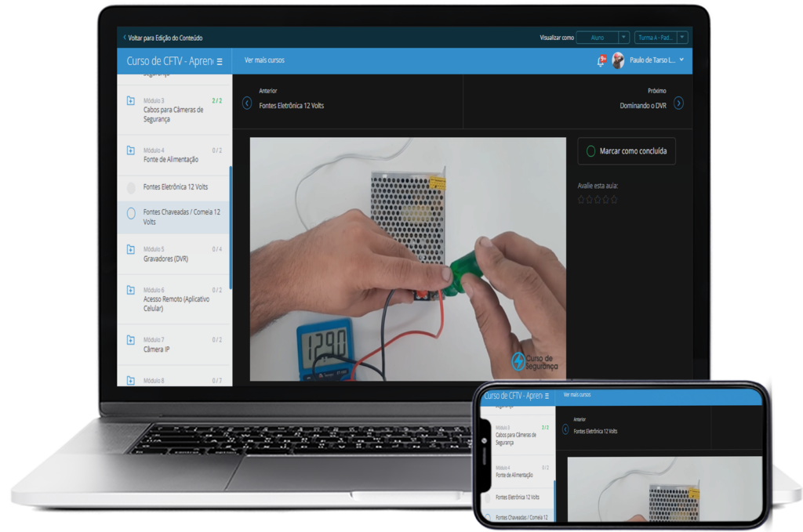Check the Marcar como concluída circle

590,151
